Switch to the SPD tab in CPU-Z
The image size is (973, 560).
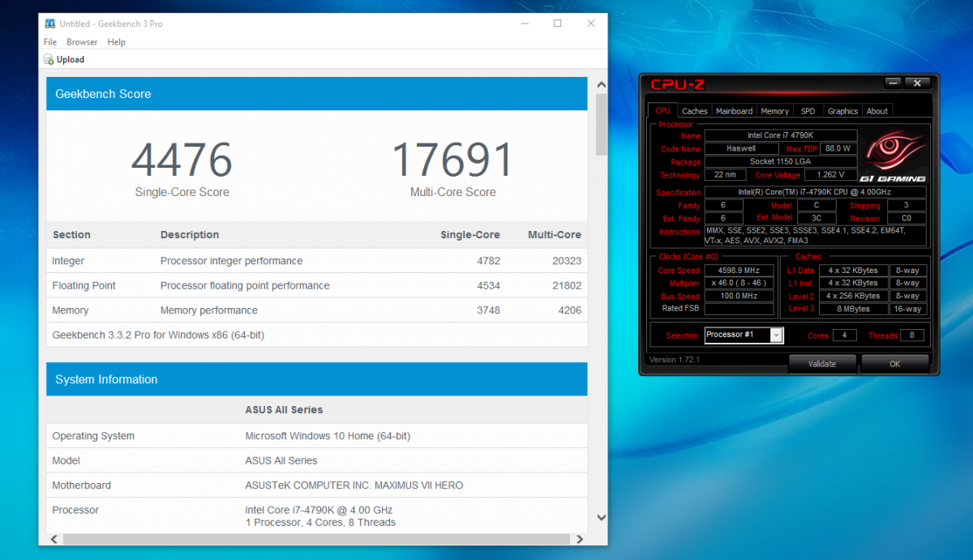coord(808,111)
